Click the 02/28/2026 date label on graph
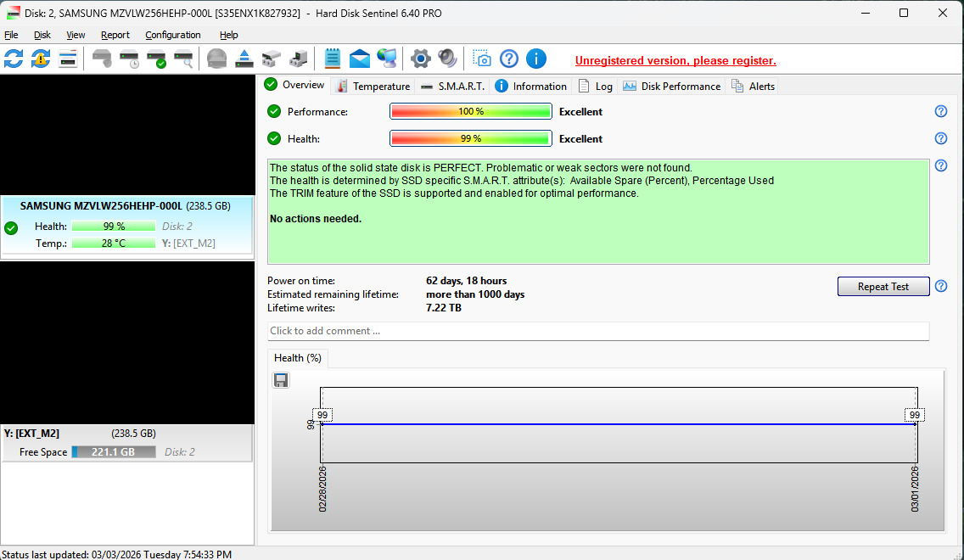The width and height of the screenshot is (964, 560). coord(322,489)
